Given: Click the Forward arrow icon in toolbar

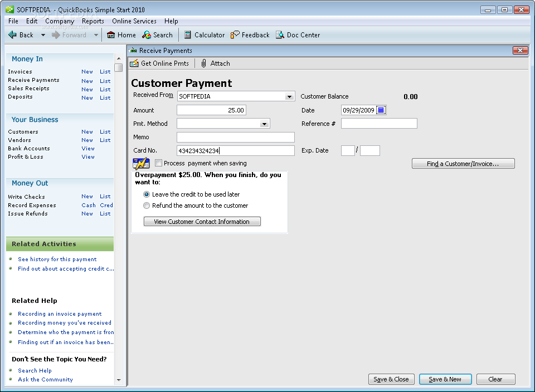Looking at the screenshot, I should point(56,35).
